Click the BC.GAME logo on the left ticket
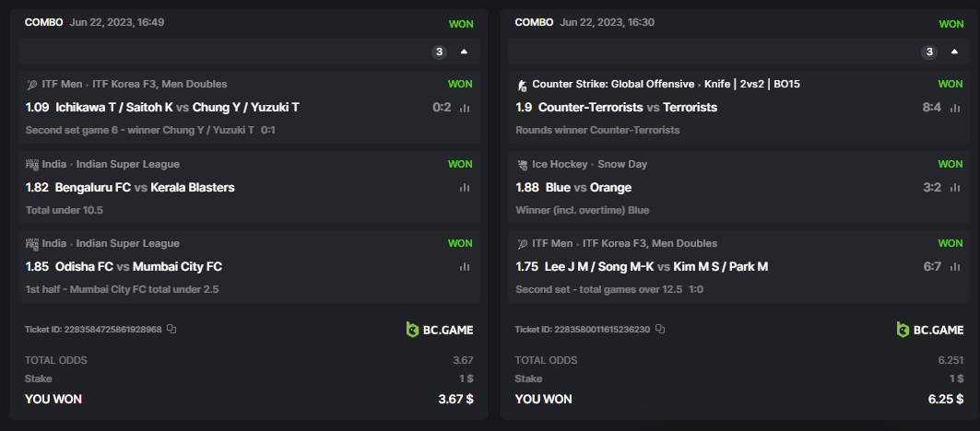Screen dimensions: 980x431 click(x=440, y=329)
